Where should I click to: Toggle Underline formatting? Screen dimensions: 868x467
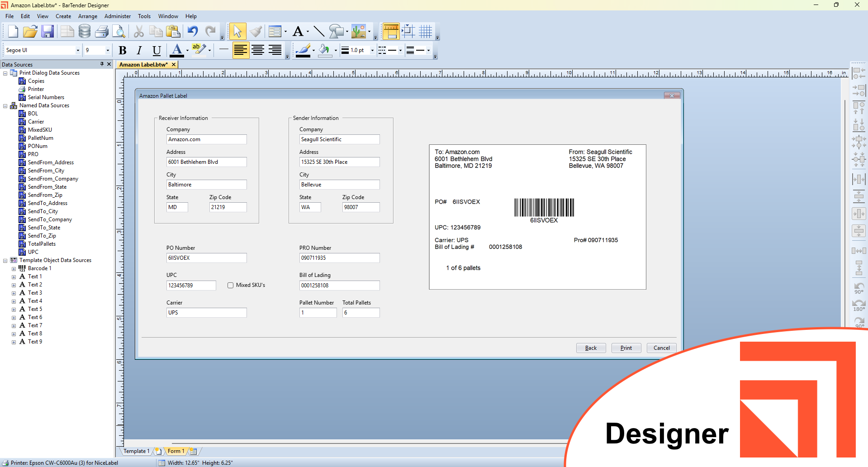157,50
